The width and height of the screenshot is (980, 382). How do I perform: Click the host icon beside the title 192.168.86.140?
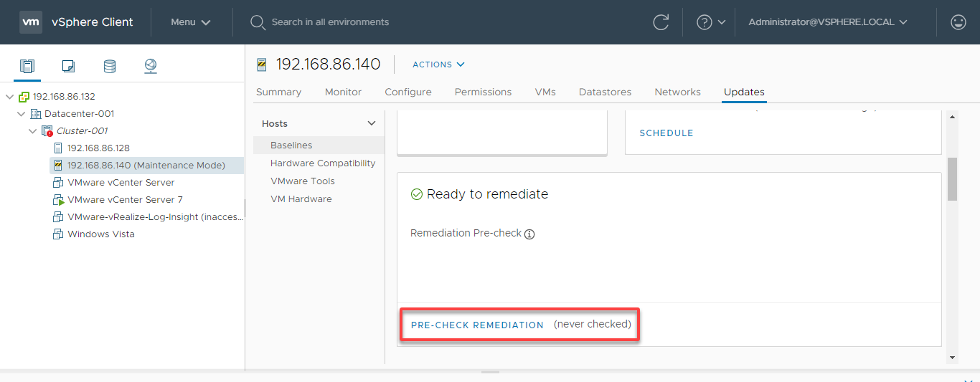(x=262, y=65)
